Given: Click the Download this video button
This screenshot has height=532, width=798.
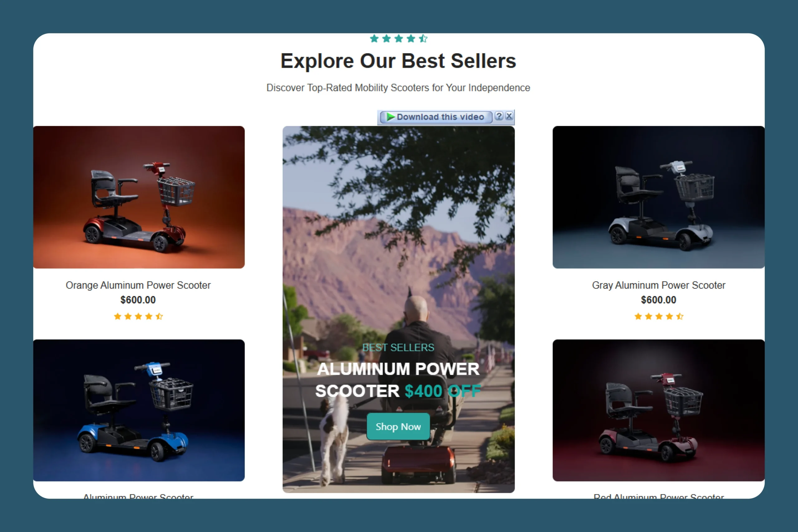Looking at the screenshot, I should coord(436,117).
